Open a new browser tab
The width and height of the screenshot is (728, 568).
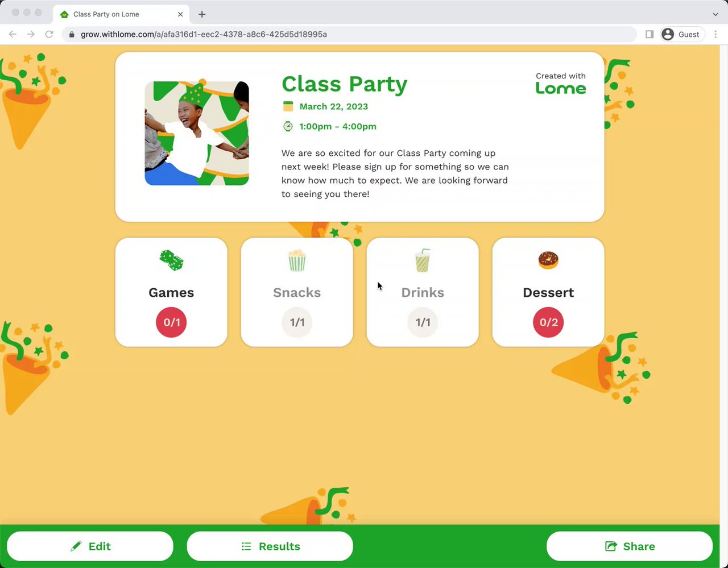202,14
